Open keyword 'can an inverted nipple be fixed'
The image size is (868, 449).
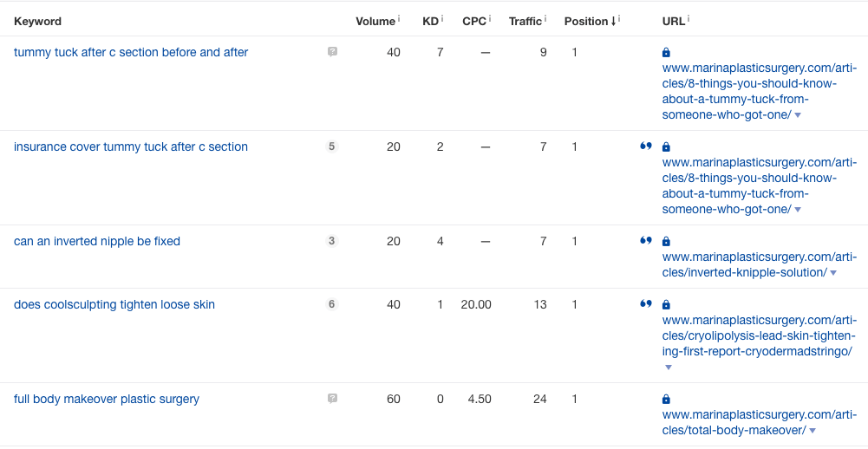point(97,241)
